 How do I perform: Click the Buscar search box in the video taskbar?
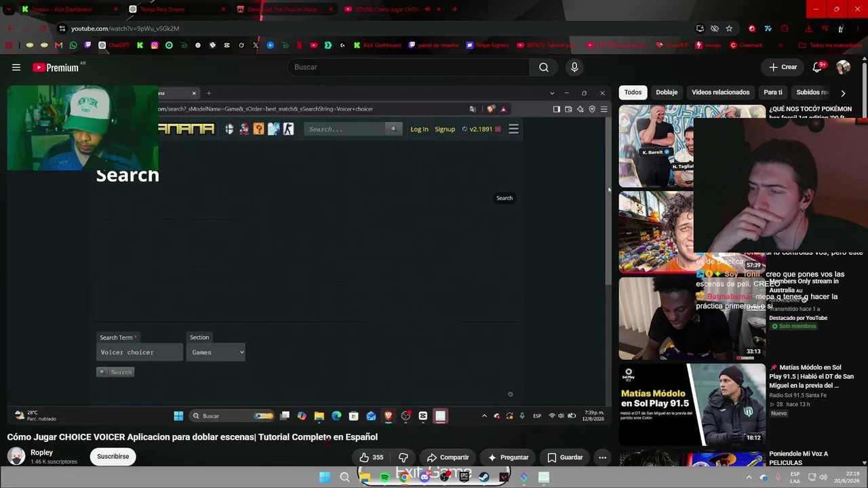point(232,416)
